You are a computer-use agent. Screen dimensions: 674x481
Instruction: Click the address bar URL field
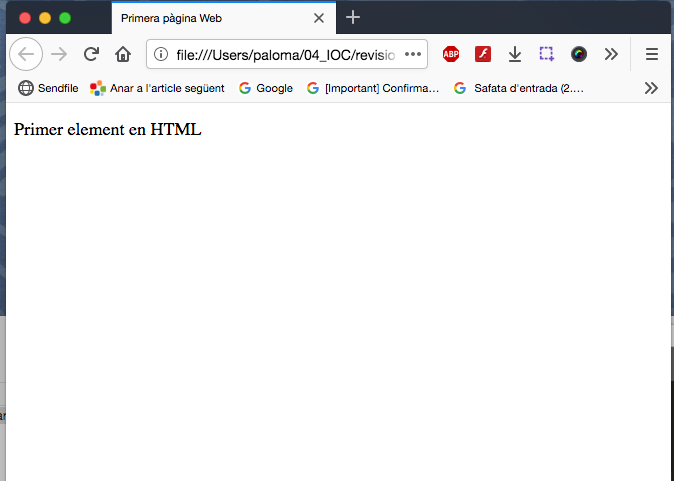point(285,54)
